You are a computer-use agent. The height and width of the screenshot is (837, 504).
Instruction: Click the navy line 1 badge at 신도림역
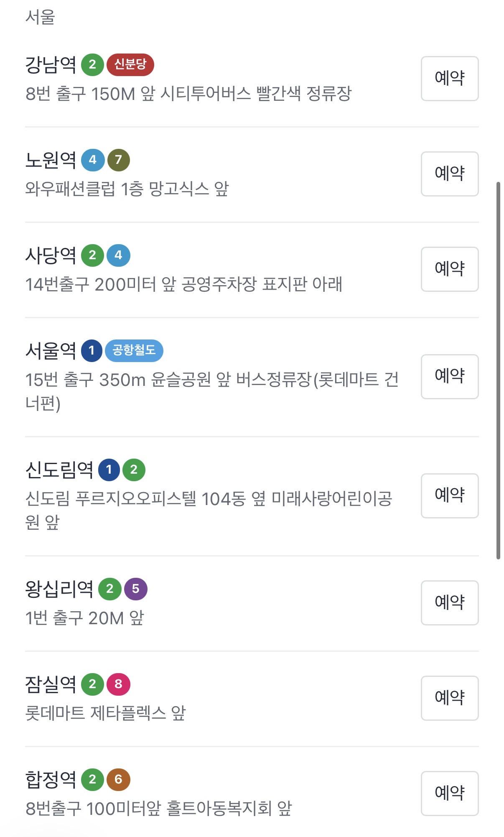109,470
